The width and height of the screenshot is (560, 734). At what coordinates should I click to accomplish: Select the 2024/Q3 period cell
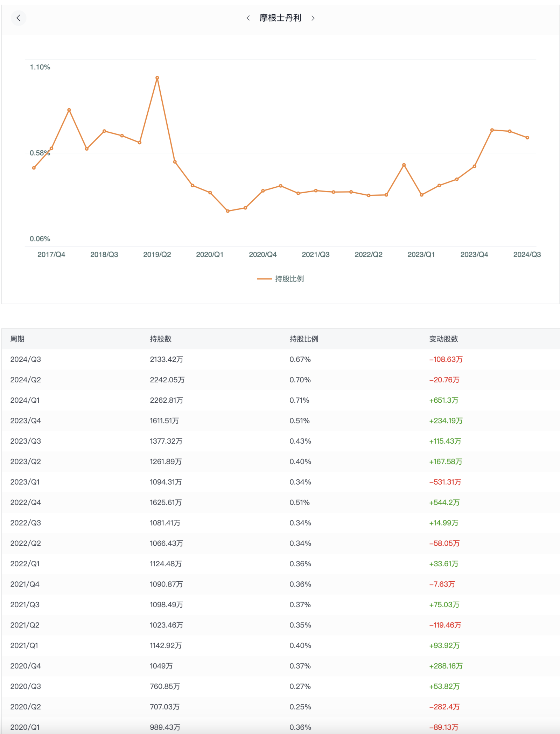(x=26, y=359)
